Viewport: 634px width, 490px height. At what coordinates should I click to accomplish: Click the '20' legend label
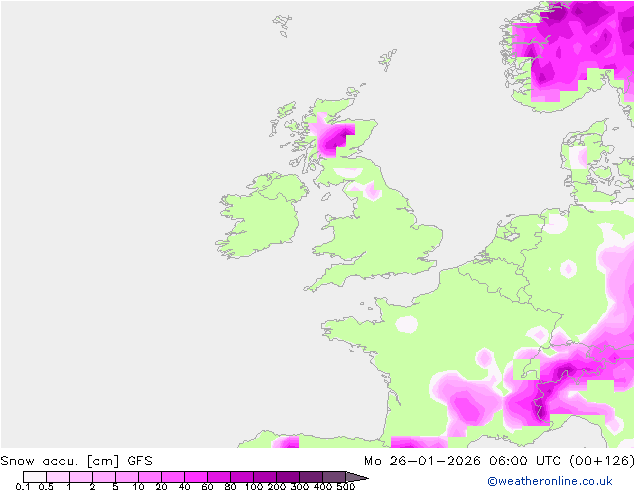point(161,486)
